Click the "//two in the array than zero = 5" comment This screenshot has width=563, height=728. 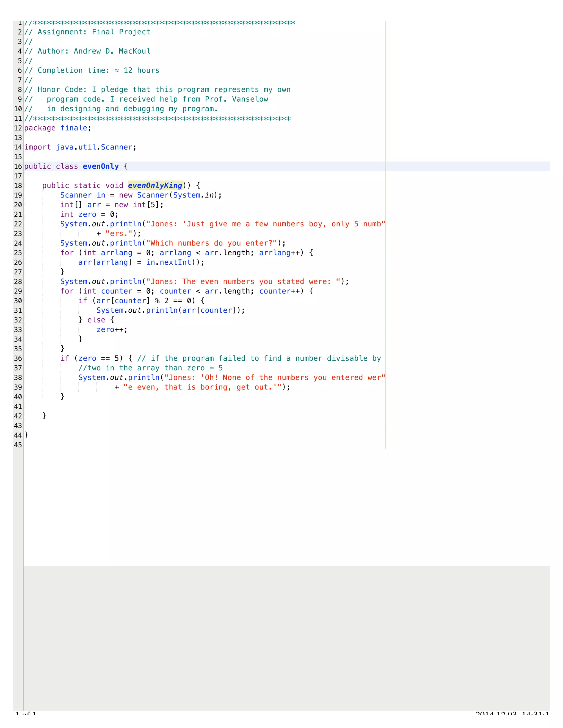tap(150, 368)
